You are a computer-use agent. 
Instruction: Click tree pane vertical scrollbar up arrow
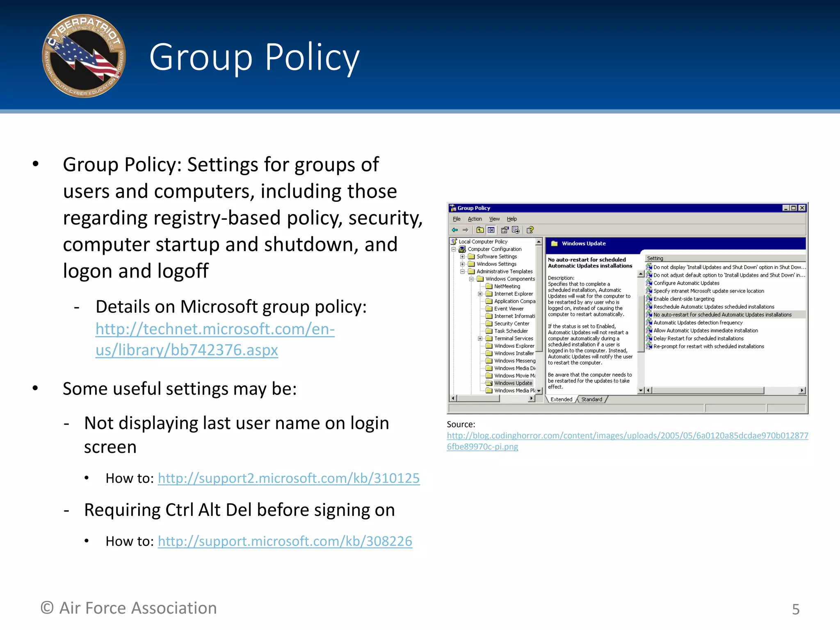539,242
